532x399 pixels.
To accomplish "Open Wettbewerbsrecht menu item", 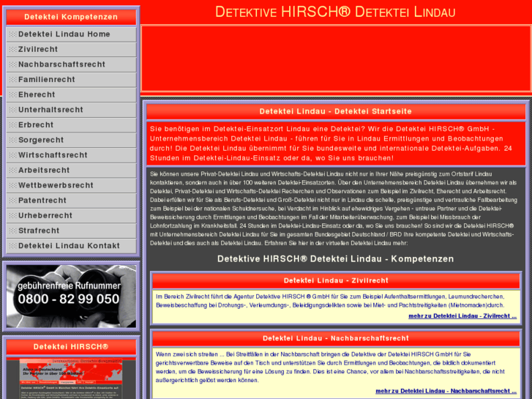I will tap(71, 185).
